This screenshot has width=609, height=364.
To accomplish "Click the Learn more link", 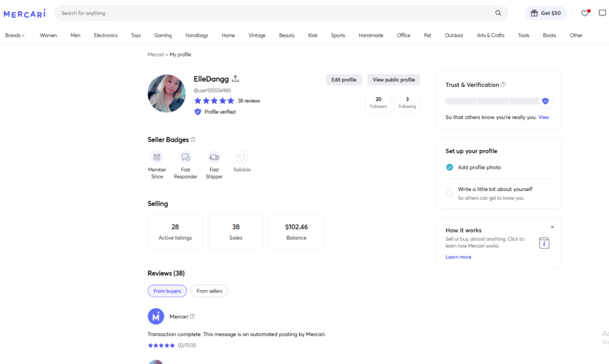I will pos(459,257).
